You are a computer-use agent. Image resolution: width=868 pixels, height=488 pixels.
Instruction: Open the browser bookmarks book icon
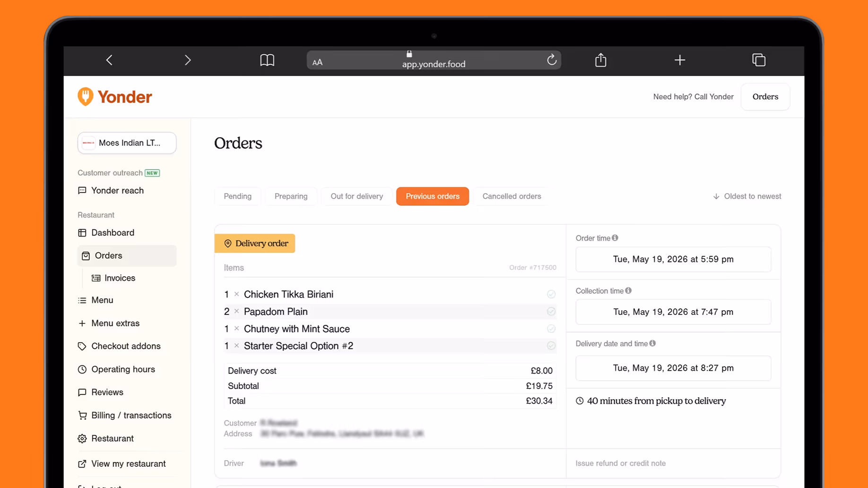point(267,60)
